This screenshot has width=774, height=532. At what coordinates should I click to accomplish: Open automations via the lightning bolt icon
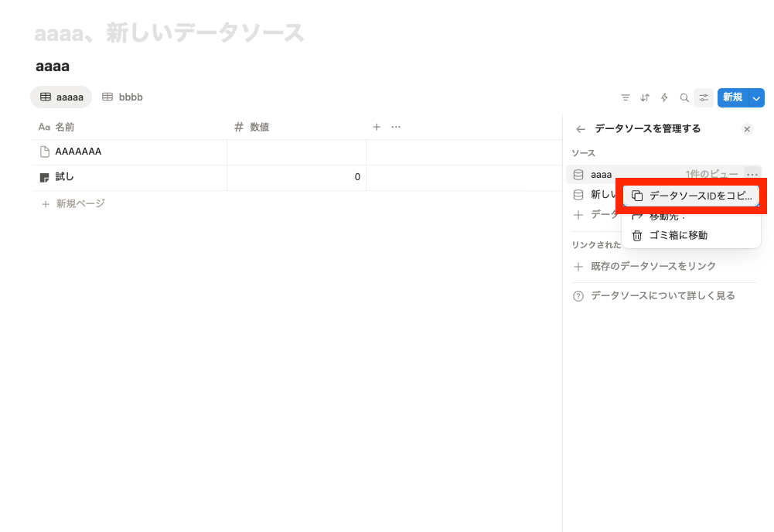(664, 97)
